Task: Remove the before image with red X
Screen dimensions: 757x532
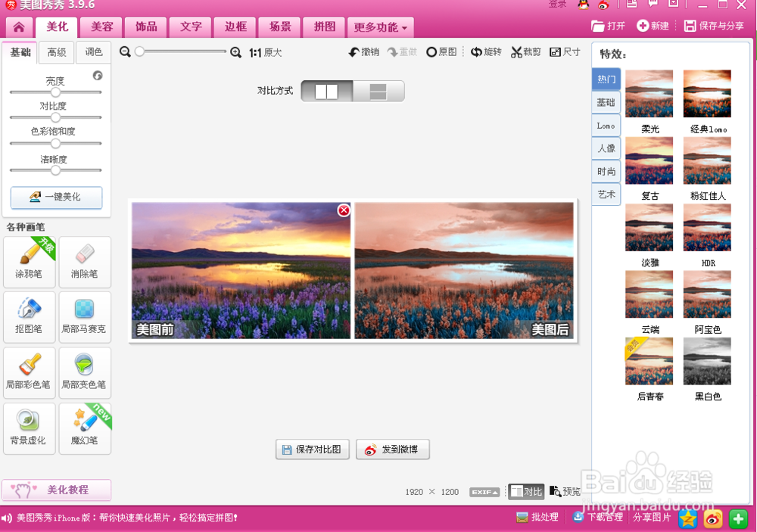Action: point(344,210)
